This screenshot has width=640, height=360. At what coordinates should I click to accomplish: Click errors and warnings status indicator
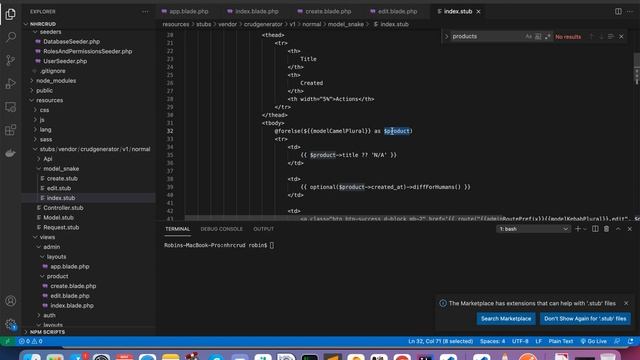click(x=31, y=341)
